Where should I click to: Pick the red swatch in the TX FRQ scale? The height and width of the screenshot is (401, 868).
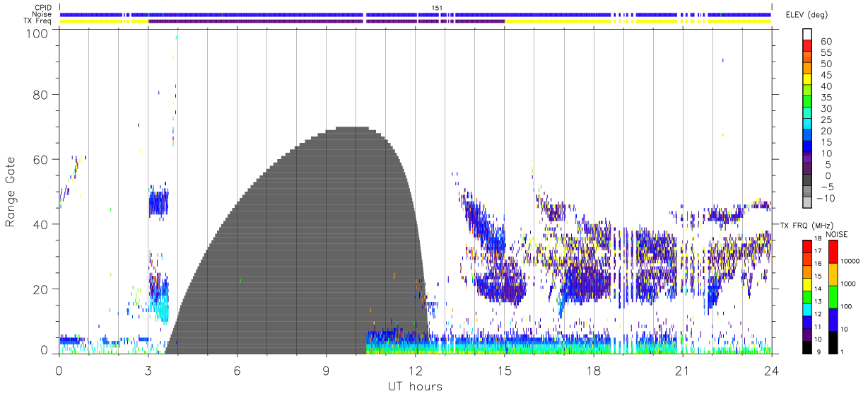[x=807, y=246]
